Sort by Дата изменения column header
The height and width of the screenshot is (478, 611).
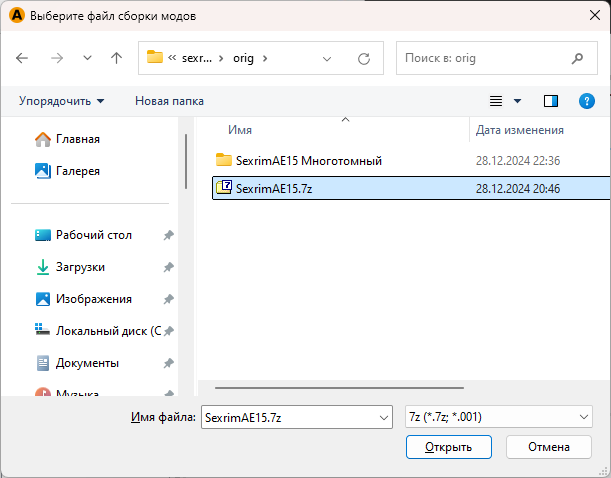519,130
